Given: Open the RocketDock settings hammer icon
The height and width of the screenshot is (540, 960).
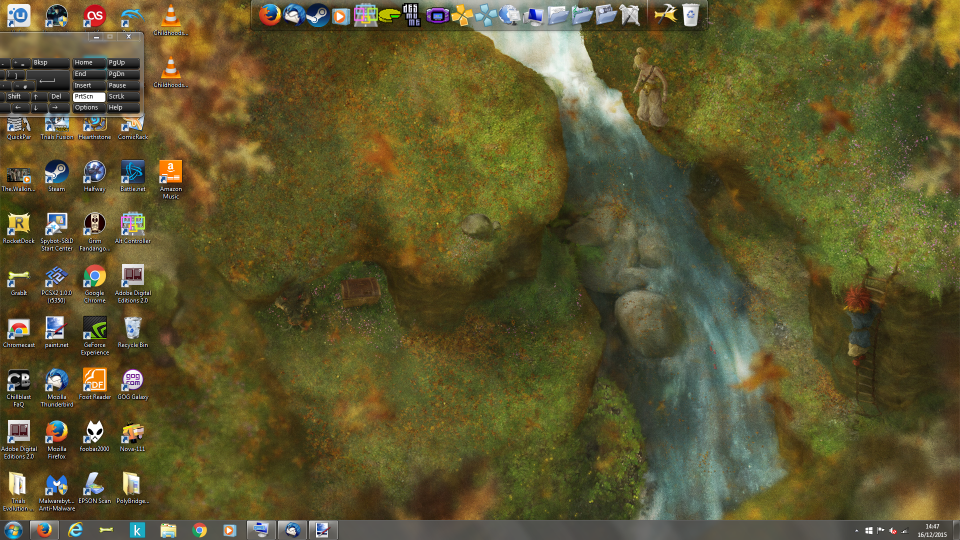Looking at the screenshot, I should 666,15.
